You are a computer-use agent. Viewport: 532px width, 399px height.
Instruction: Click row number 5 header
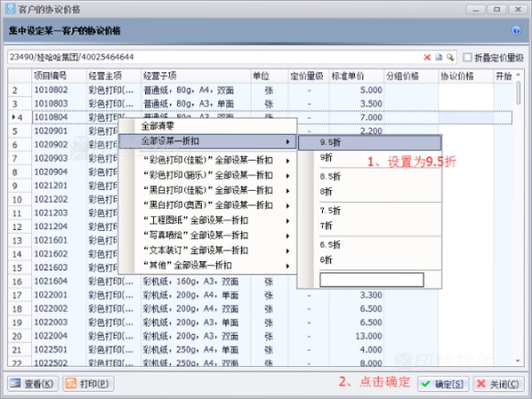click(x=20, y=131)
